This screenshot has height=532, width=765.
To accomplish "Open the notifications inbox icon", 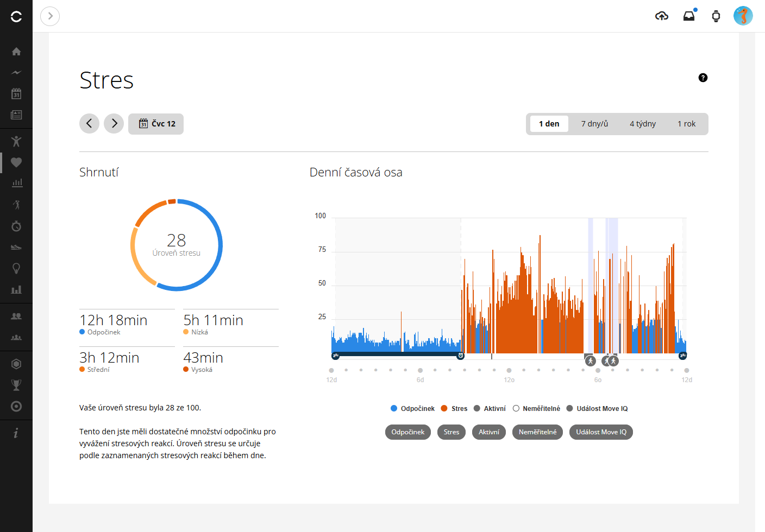I will pos(689,16).
